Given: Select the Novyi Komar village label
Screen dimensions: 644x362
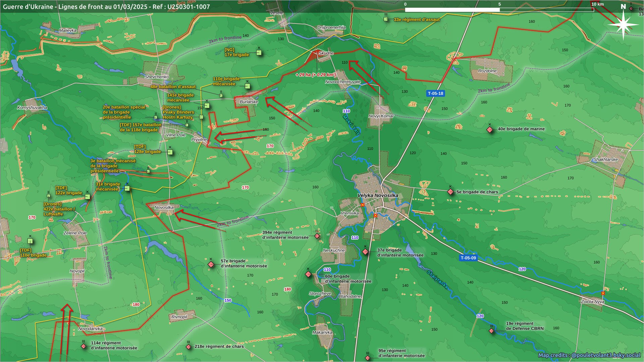Looking at the screenshot, I should [x=381, y=116].
